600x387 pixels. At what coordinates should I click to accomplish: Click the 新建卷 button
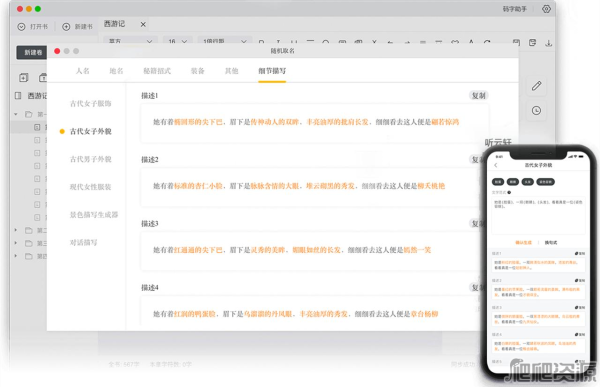(x=32, y=52)
